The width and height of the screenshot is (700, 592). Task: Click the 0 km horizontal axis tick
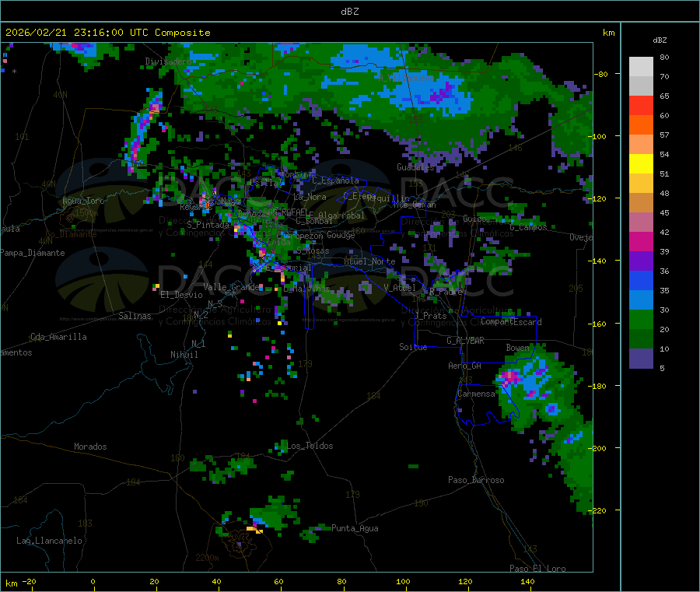point(93,582)
